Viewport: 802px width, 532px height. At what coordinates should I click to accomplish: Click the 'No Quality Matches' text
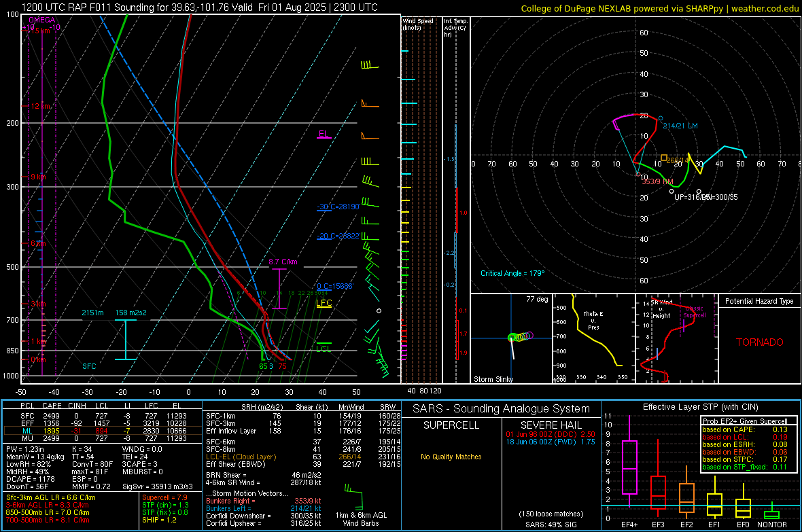[x=451, y=457]
